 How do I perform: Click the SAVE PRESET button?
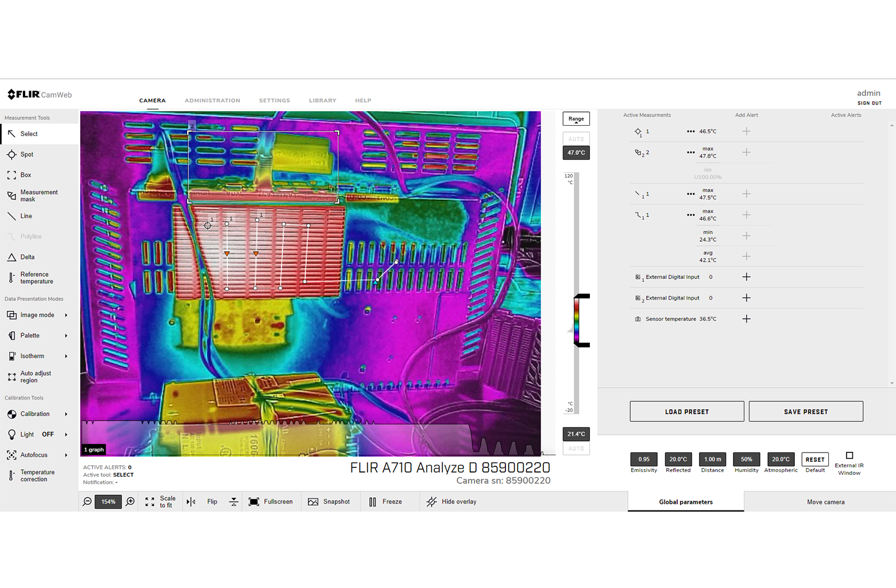(806, 412)
